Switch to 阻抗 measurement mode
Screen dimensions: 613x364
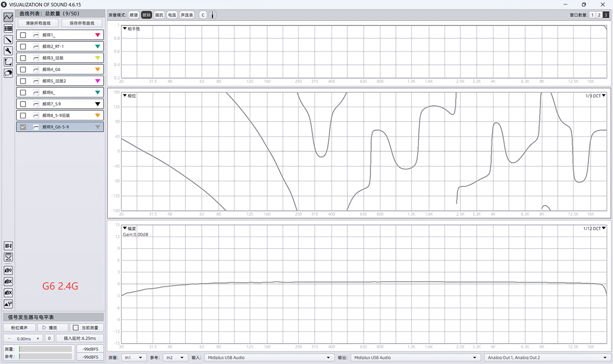[x=159, y=15]
